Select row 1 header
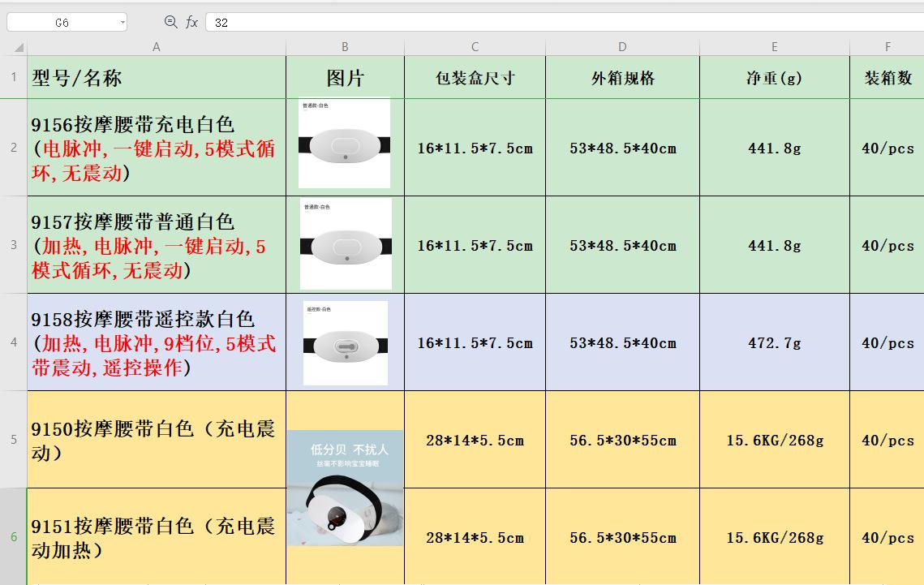This screenshot has height=585, width=924. (x=14, y=77)
